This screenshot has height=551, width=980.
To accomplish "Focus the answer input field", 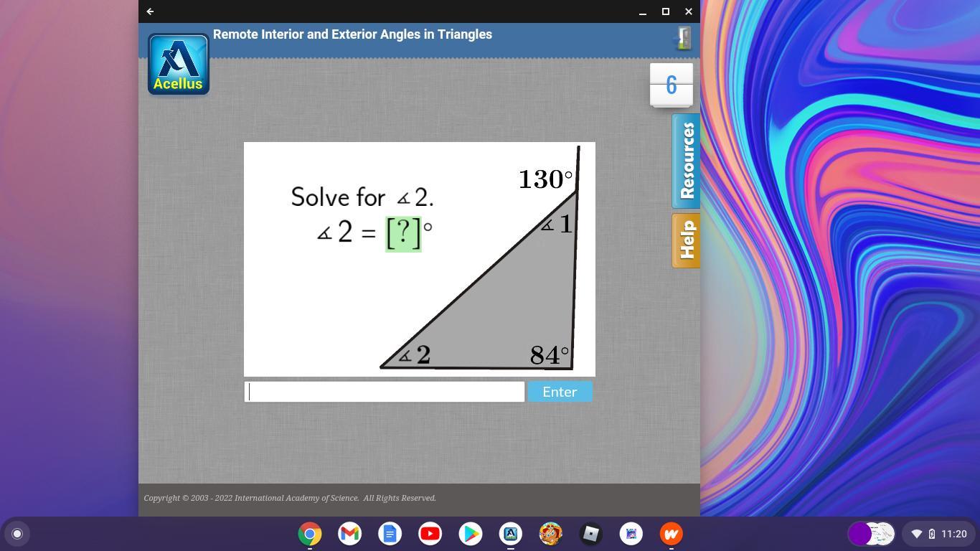I will point(385,392).
